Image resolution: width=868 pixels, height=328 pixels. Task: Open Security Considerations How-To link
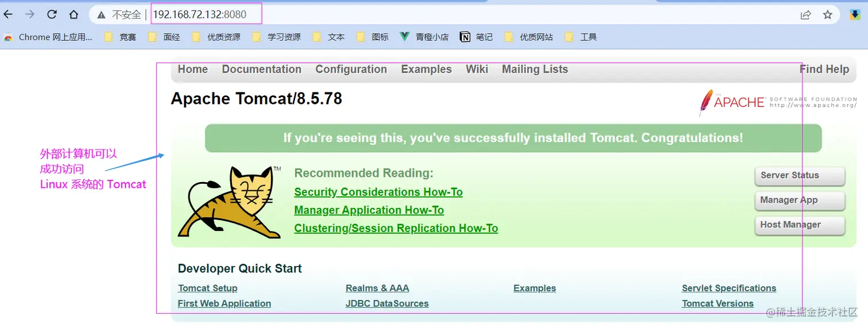coord(378,192)
